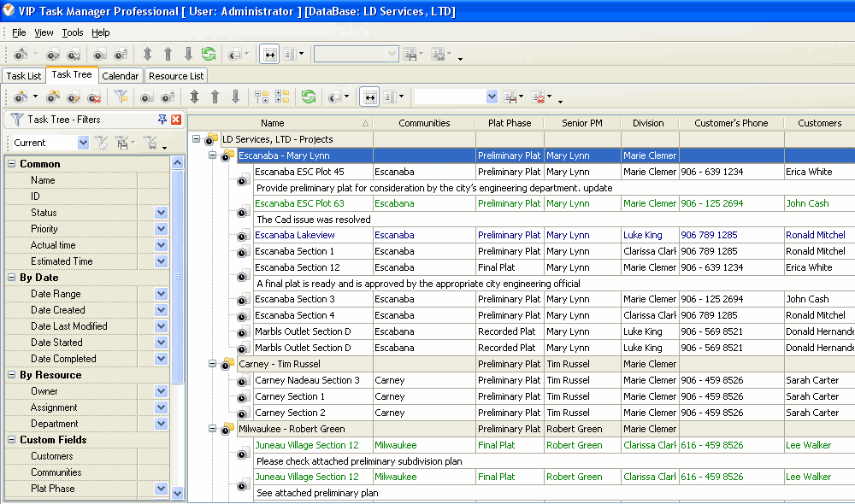Screen dimensions: 855x504
Task: Close the Task Tree Filters panel
Action: pos(176,120)
